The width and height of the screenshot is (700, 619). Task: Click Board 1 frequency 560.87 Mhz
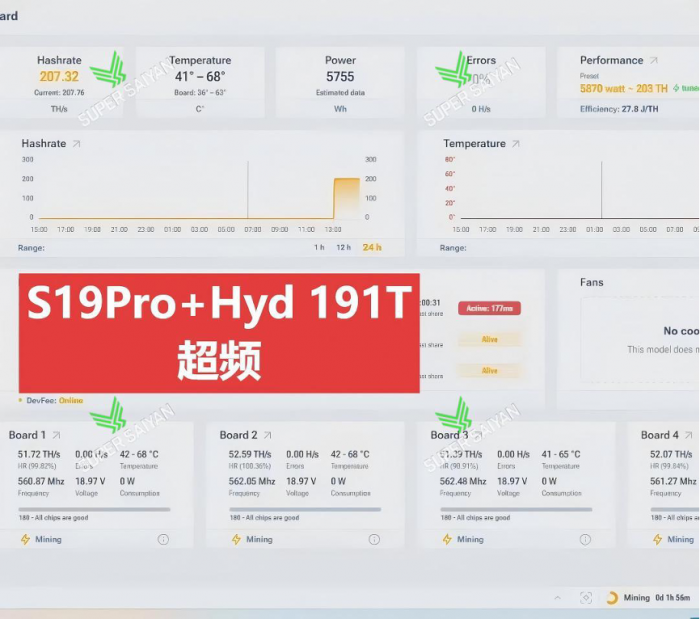(x=41, y=481)
